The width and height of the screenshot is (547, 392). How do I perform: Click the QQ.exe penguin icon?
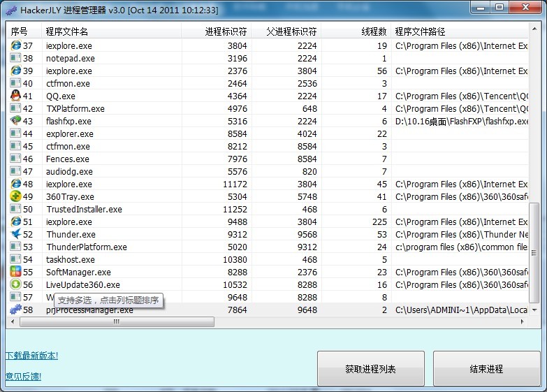pyautogui.click(x=15, y=96)
